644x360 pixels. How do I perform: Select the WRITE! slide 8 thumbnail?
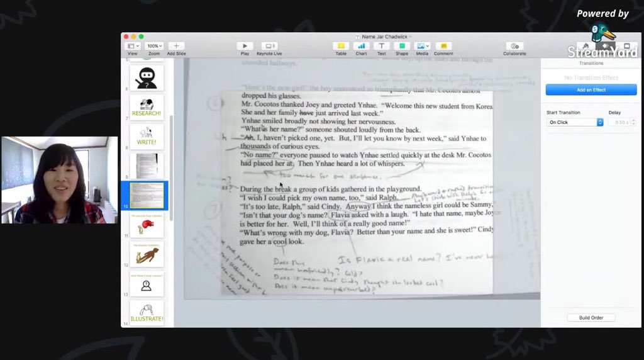(x=147, y=137)
